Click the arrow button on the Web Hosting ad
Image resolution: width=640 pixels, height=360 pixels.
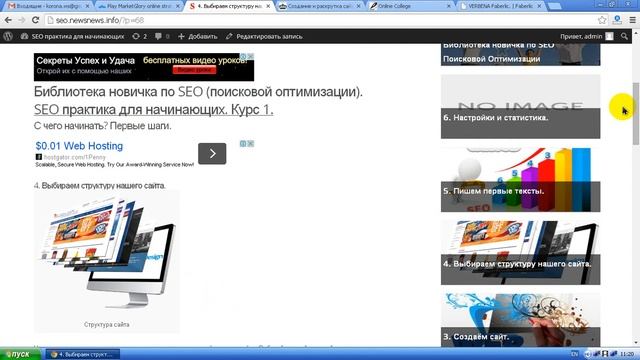pos(212,153)
